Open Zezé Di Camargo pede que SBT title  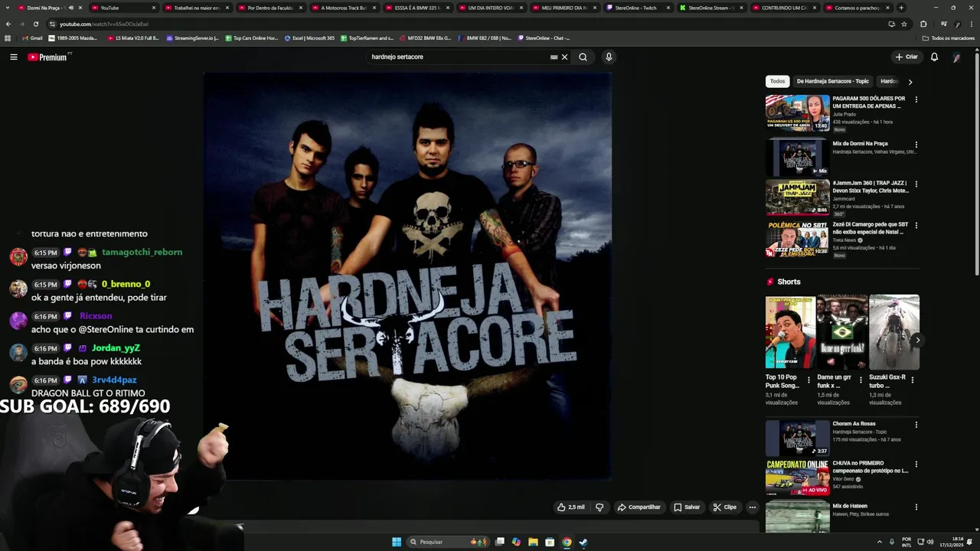point(870,227)
